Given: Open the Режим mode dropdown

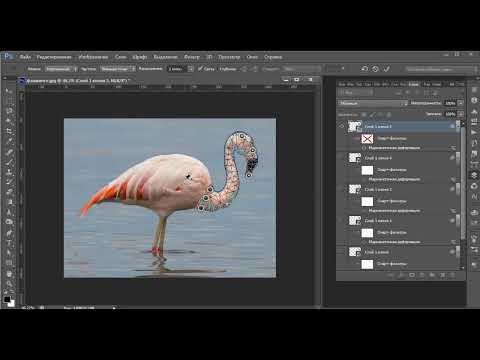Looking at the screenshot, I should (x=61, y=69).
